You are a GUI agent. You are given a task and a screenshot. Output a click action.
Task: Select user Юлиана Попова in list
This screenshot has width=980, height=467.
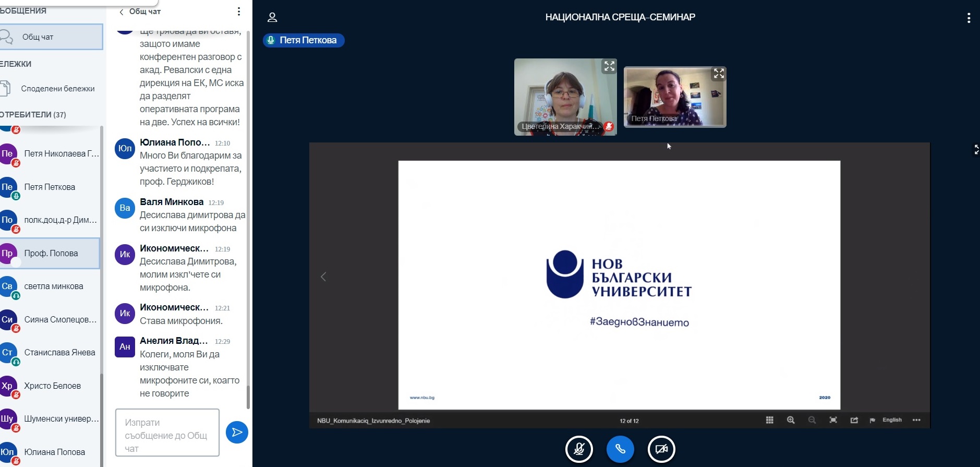pos(51,452)
